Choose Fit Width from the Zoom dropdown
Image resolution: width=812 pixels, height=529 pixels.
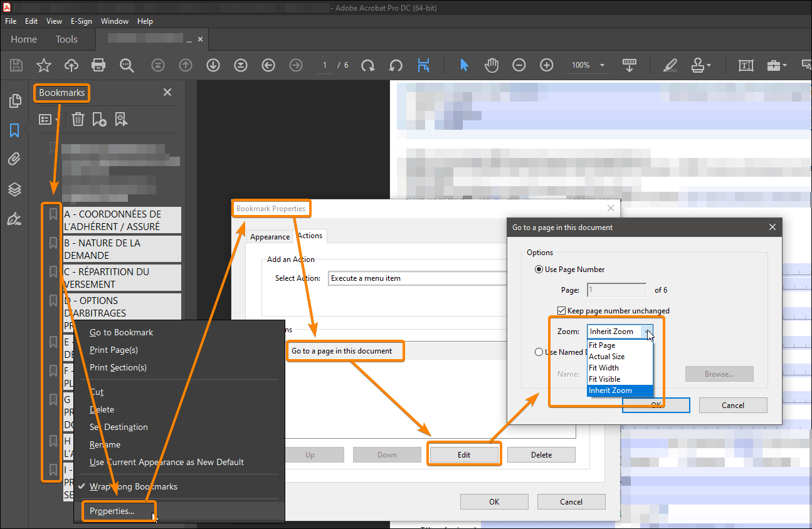[x=604, y=367]
